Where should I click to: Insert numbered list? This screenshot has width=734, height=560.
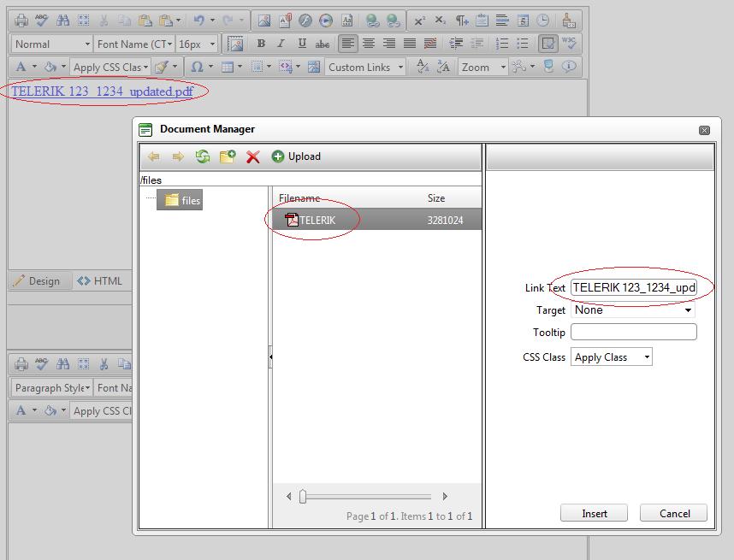coord(502,44)
